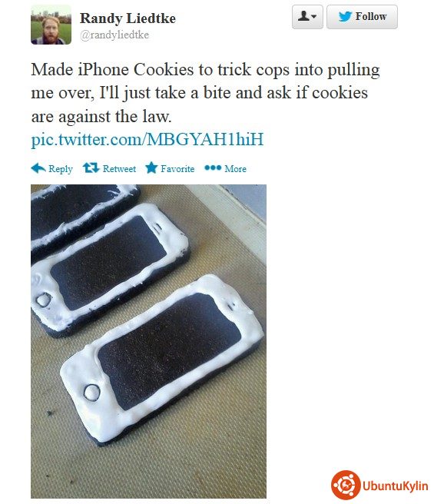434x504 pixels.
Task: Select the Retweet text label
Action: tap(119, 169)
